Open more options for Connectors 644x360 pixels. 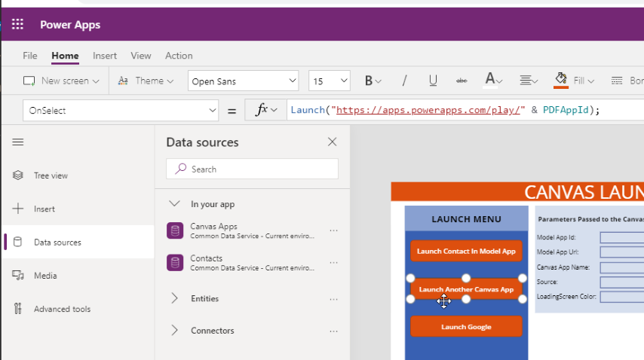point(333,331)
